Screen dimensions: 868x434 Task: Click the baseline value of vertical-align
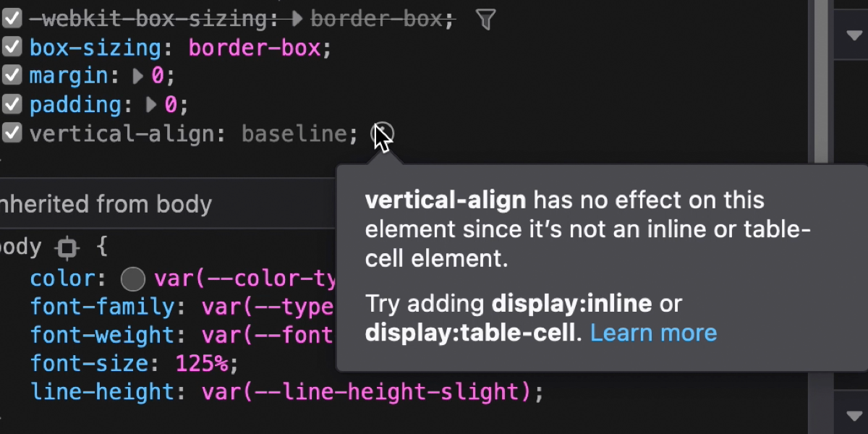[294, 133]
